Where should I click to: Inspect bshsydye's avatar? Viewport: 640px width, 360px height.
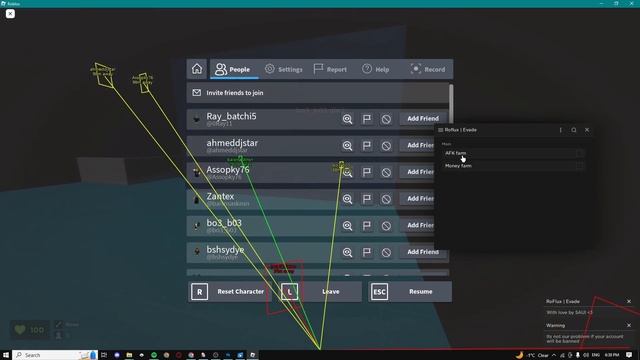tap(347, 252)
